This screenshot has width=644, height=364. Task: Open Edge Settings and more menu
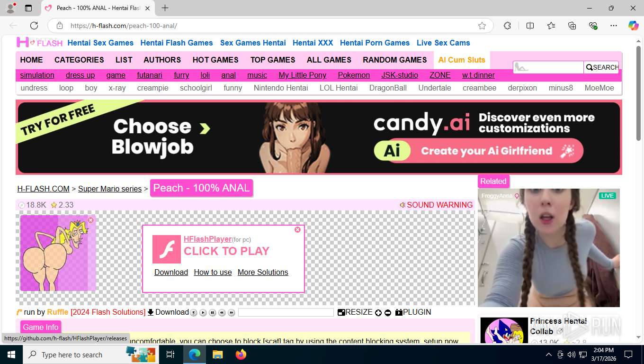614,26
